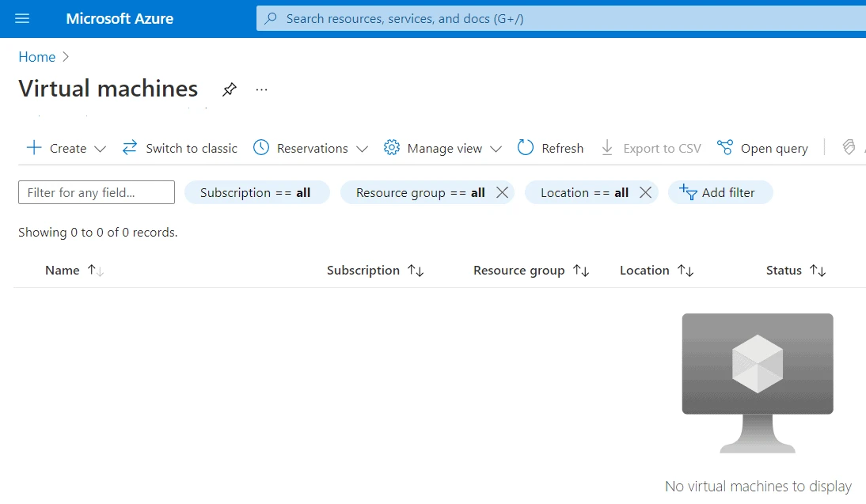866x504 pixels.
Task: Navigate to Home via breadcrumb
Action: (x=36, y=56)
